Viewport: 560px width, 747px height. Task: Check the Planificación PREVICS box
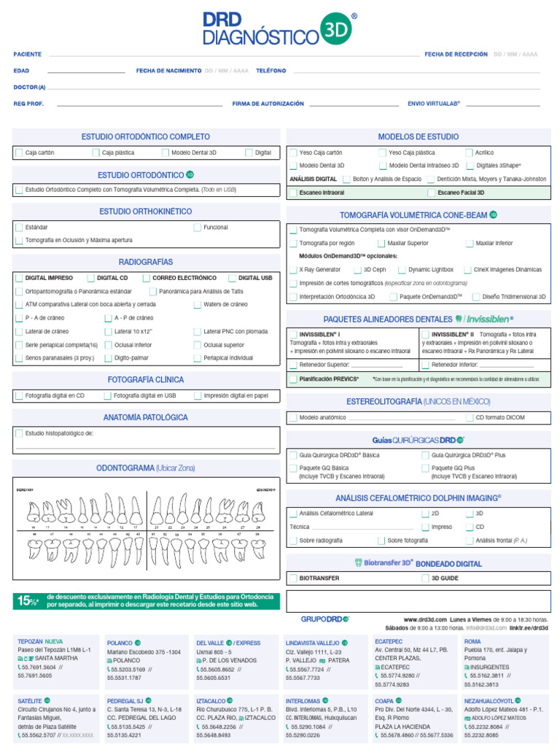(x=293, y=379)
